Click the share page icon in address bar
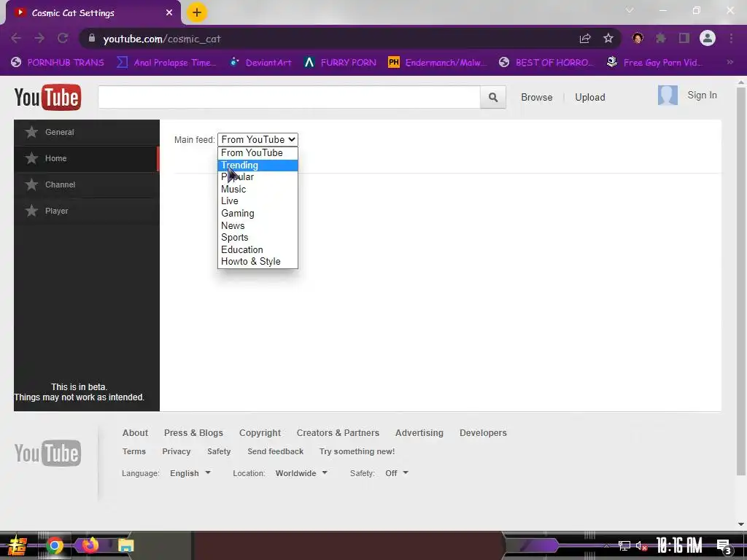Screen dimensions: 747x560 point(585,39)
